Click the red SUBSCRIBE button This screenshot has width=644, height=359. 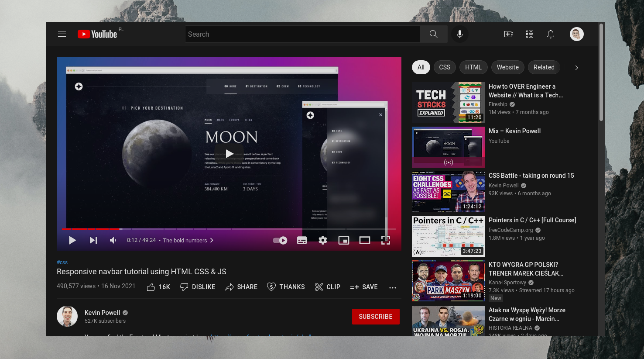[x=376, y=317]
